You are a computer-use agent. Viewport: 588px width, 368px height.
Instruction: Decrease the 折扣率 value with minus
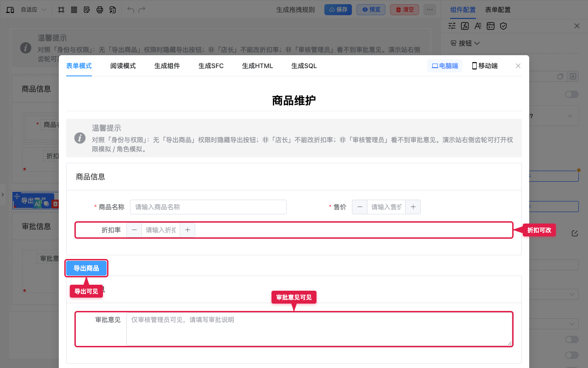coord(134,230)
